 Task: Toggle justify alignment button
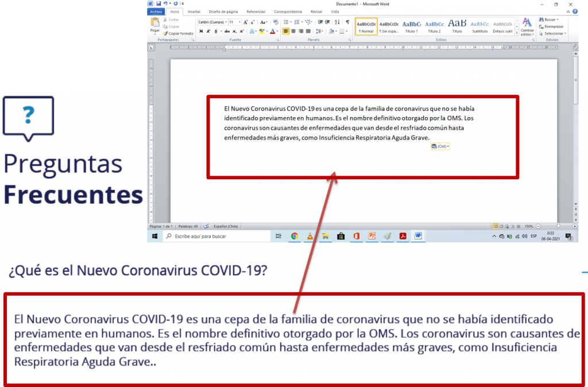pos(308,32)
